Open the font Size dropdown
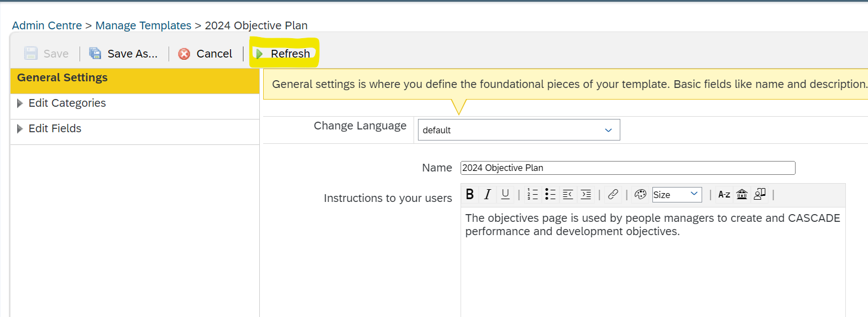The image size is (868, 317). pos(677,194)
